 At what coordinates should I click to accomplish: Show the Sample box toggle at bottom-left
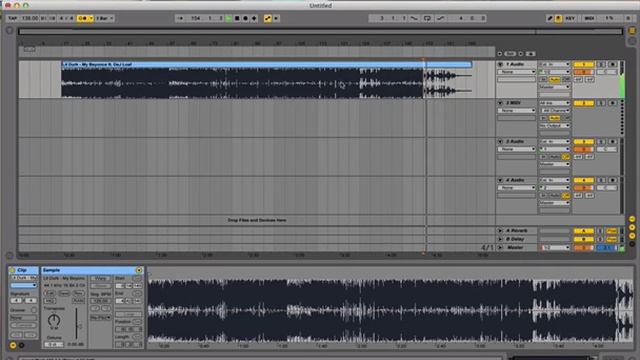(13, 345)
